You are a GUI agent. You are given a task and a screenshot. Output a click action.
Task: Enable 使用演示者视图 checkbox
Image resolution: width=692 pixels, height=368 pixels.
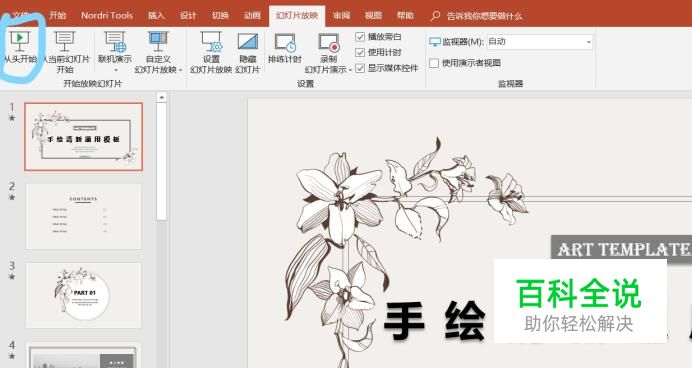click(x=434, y=63)
